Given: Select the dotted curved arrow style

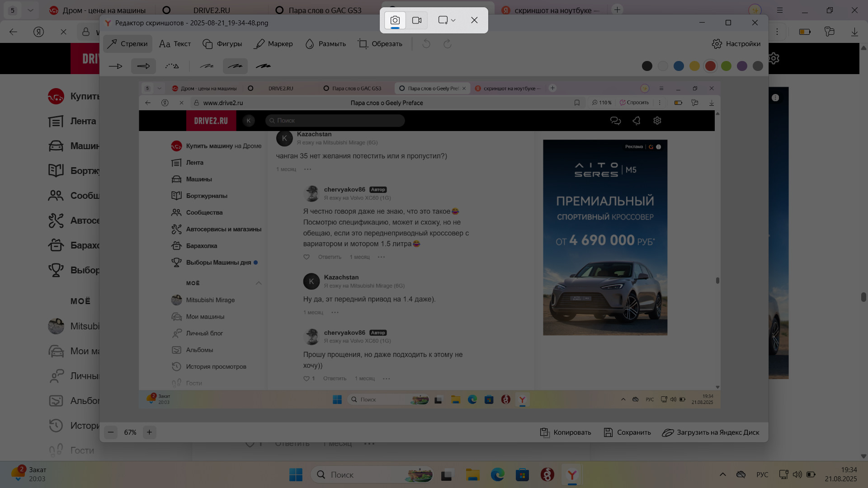Looking at the screenshot, I should pos(172,66).
